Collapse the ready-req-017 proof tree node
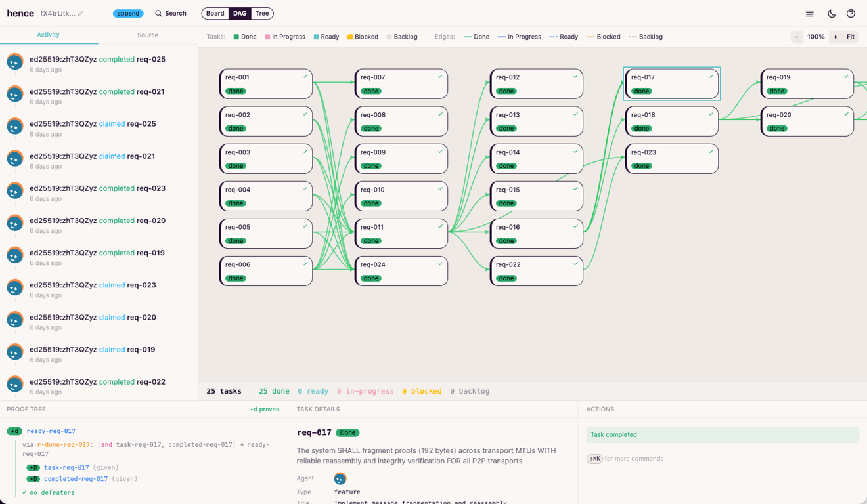Viewport: 867px width, 504px height. pos(14,431)
